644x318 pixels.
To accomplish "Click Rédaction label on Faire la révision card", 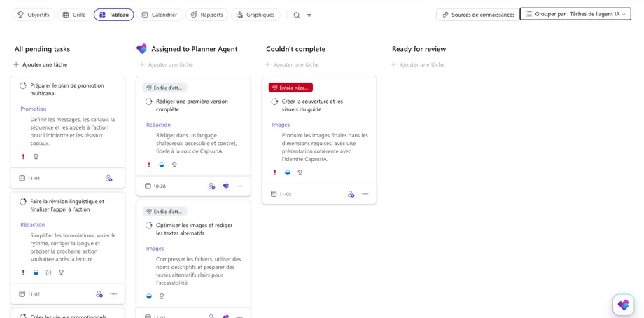I will tap(33, 225).
